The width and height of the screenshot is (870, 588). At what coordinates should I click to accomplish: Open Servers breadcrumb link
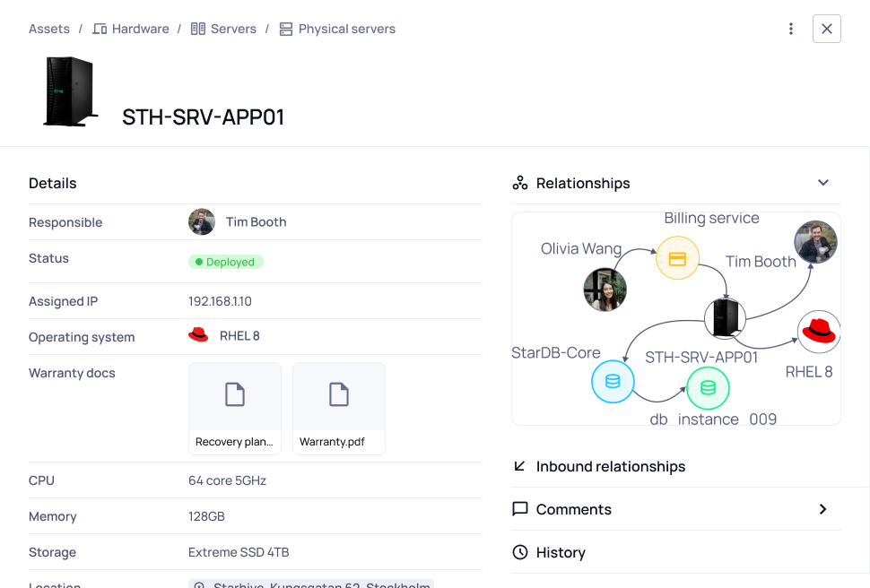(233, 29)
